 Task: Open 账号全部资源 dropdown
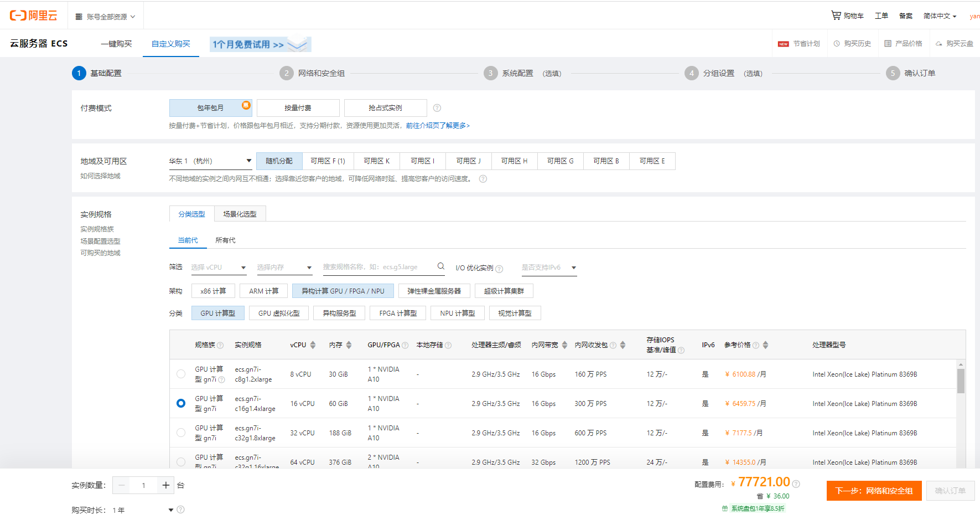coord(106,17)
